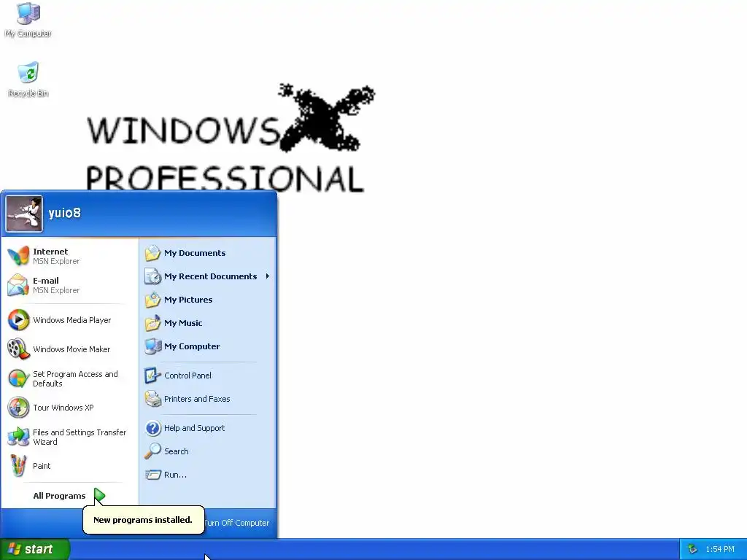Open the My Documents folder icon
Image resolution: width=747 pixels, height=560 pixels.
coord(153,253)
